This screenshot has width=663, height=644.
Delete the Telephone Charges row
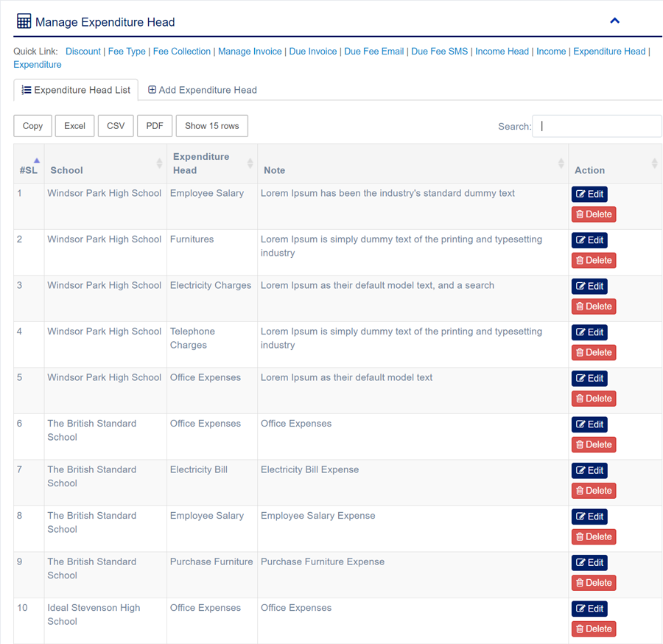[594, 352]
